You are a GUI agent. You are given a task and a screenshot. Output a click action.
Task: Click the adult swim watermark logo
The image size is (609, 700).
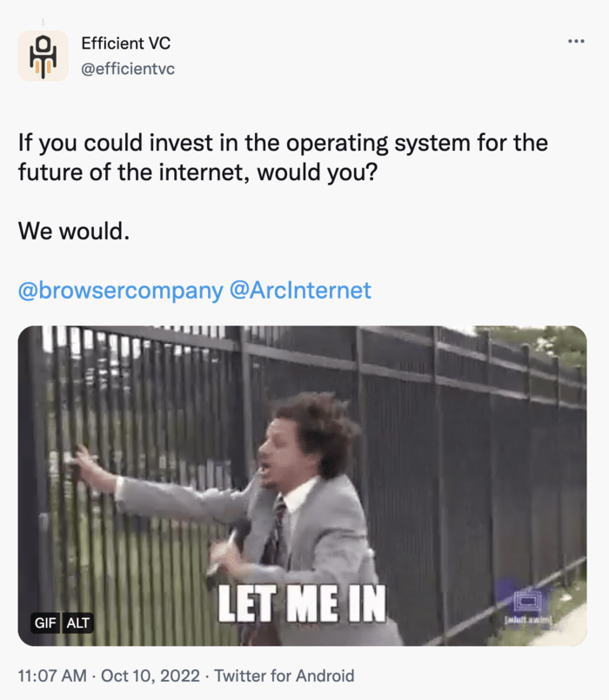pos(528,606)
